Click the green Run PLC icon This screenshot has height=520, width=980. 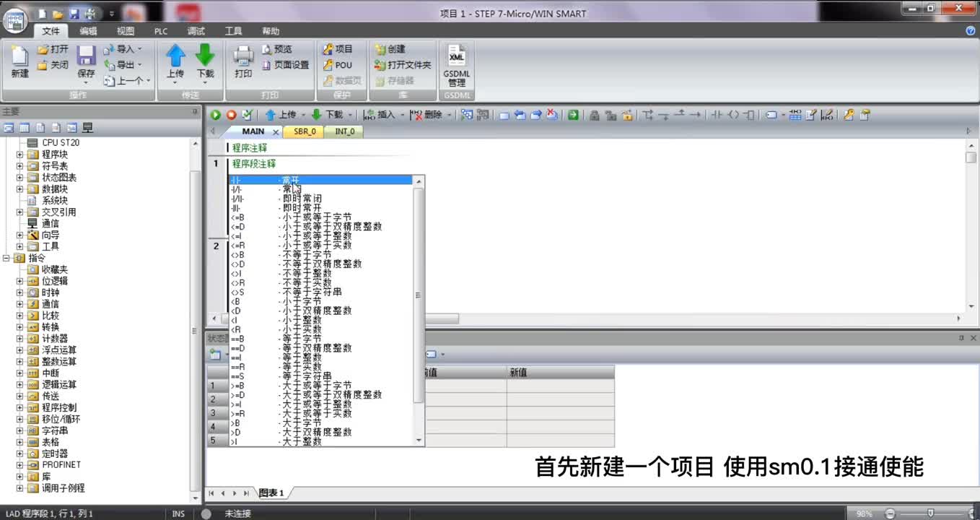215,115
